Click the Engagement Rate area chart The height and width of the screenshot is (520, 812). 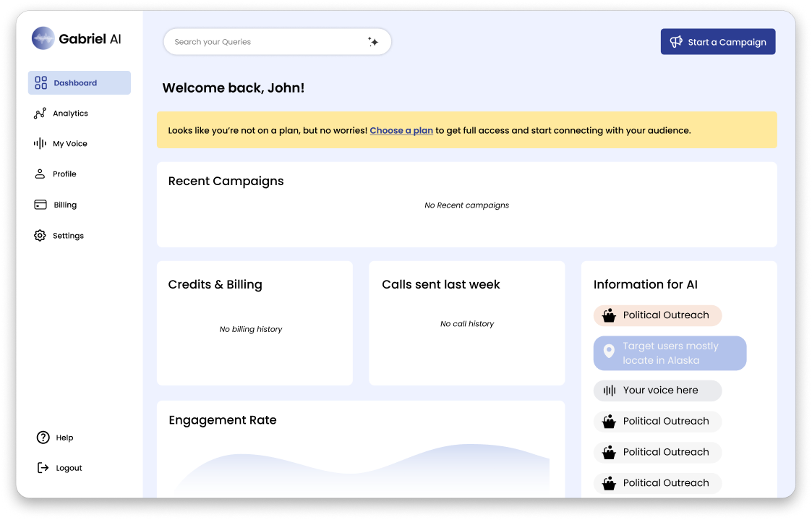click(362, 469)
